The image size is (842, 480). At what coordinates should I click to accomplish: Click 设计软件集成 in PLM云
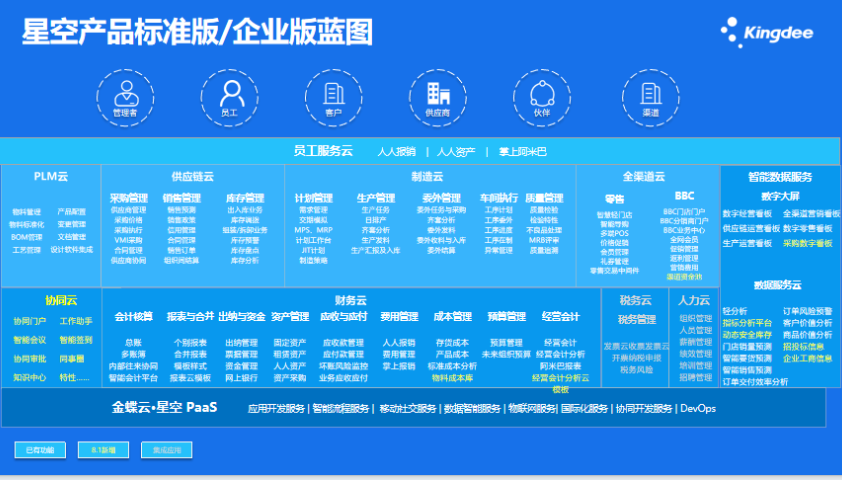[x=71, y=250]
